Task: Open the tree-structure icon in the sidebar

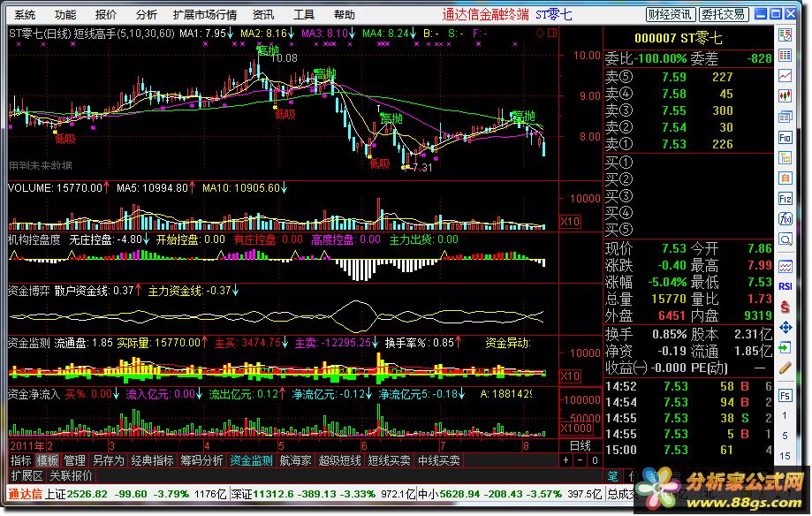Action: [x=785, y=158]
